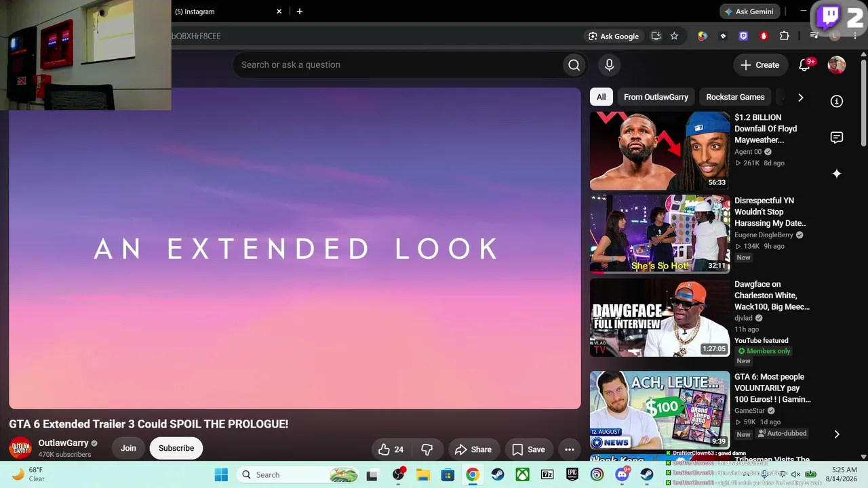Viewport: 868px width, 488px height.
Task: Open Task View on the taskbar
Action: click(x=372, y=474)
